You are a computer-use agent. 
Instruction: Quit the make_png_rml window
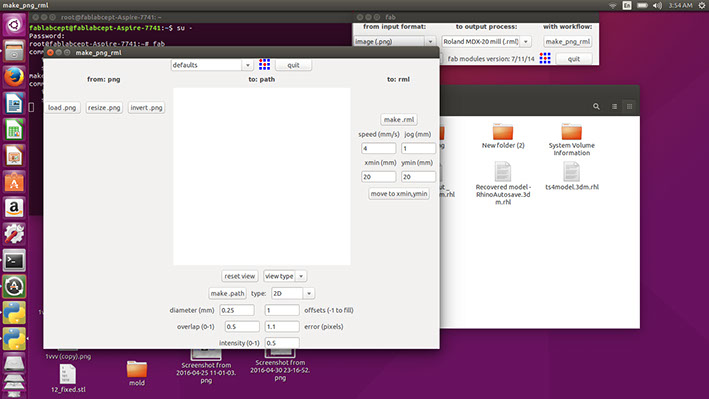pos(293,65)
